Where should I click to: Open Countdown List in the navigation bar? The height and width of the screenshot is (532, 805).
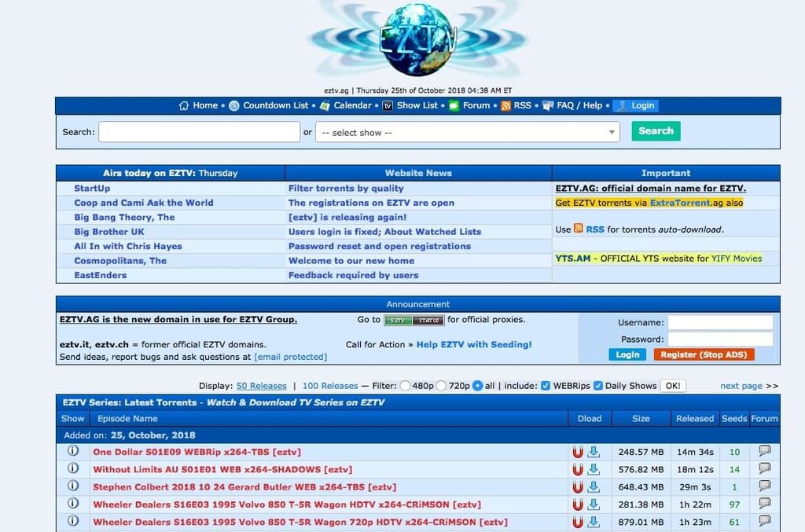coord(276,105)
